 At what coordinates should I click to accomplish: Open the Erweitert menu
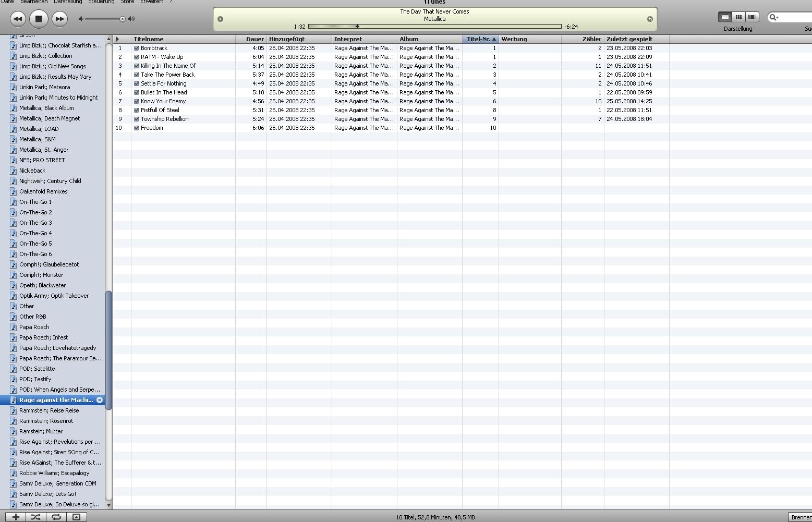click(152, 2)
